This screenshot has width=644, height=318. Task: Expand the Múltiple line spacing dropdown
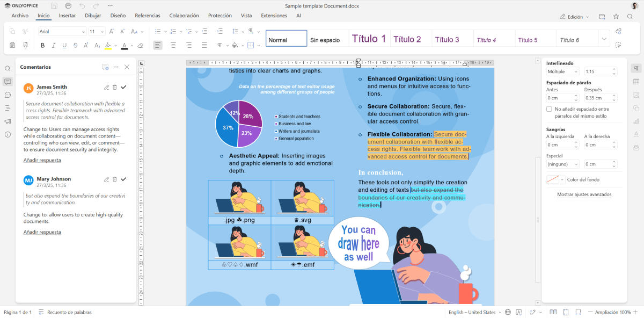pyautogui.click(x=576, y=71)
